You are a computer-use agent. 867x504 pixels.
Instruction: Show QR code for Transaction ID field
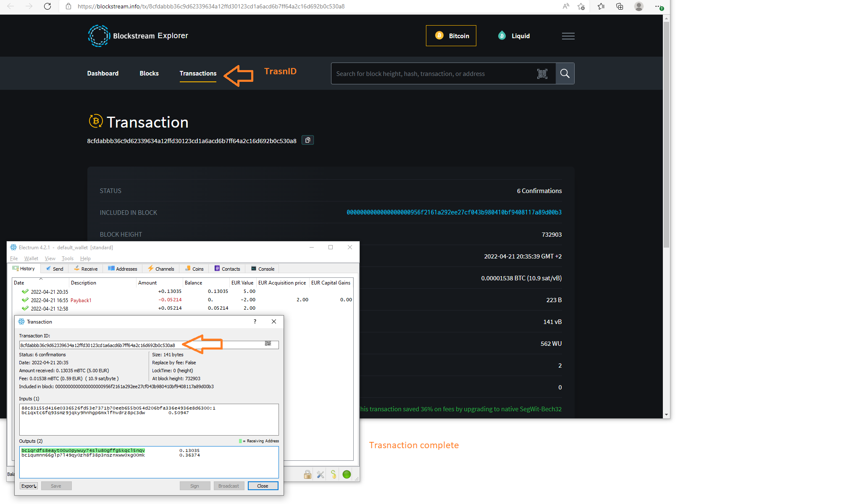268,344
